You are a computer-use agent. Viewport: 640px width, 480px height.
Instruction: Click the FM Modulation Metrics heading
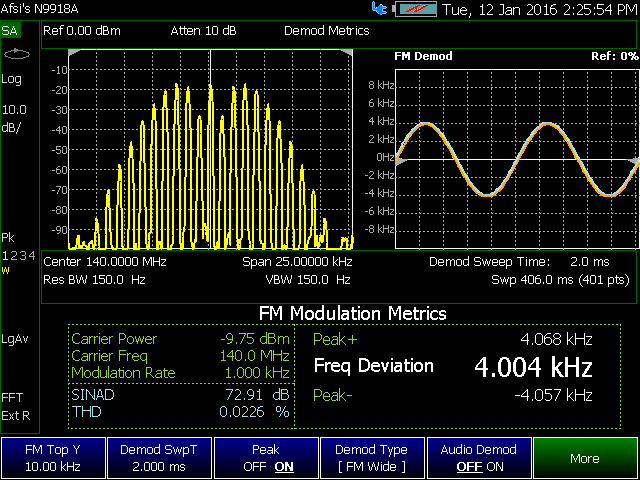tap(353, 313)
